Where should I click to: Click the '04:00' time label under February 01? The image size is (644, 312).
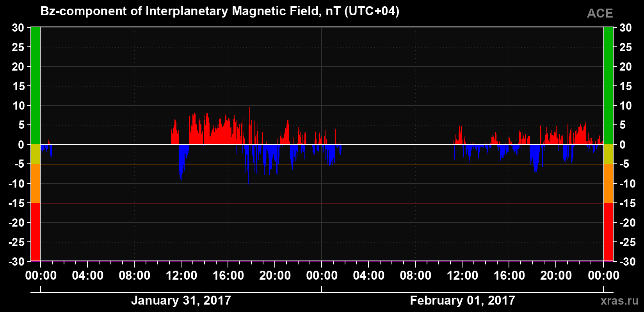[x=369, y=275]
